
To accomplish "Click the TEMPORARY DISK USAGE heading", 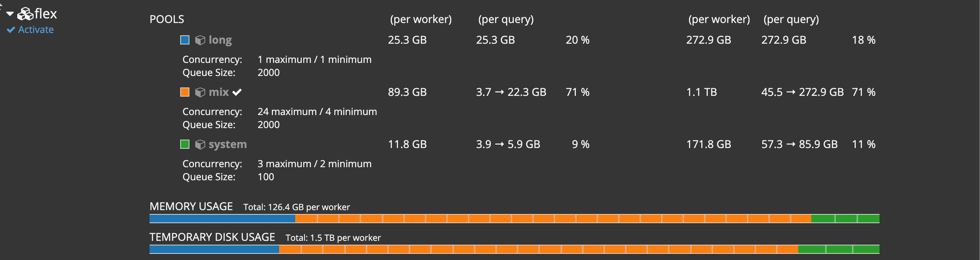I will click(x=212, y=237).
